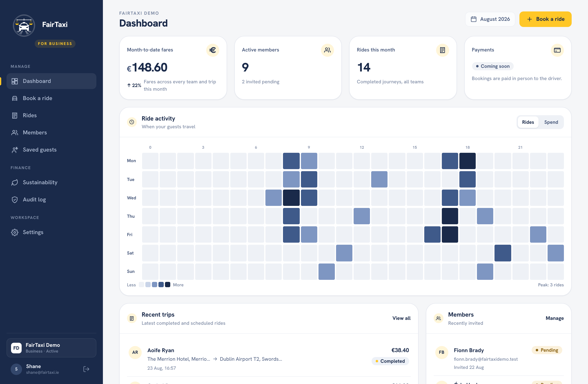Click the log out icon beside Shane

click(86, 369)
